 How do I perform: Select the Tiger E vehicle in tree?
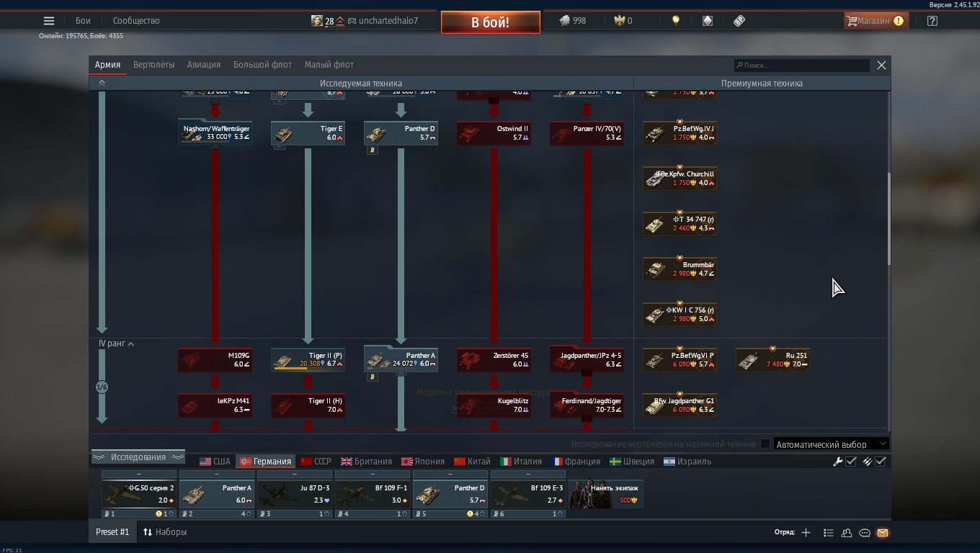point(308,132)
